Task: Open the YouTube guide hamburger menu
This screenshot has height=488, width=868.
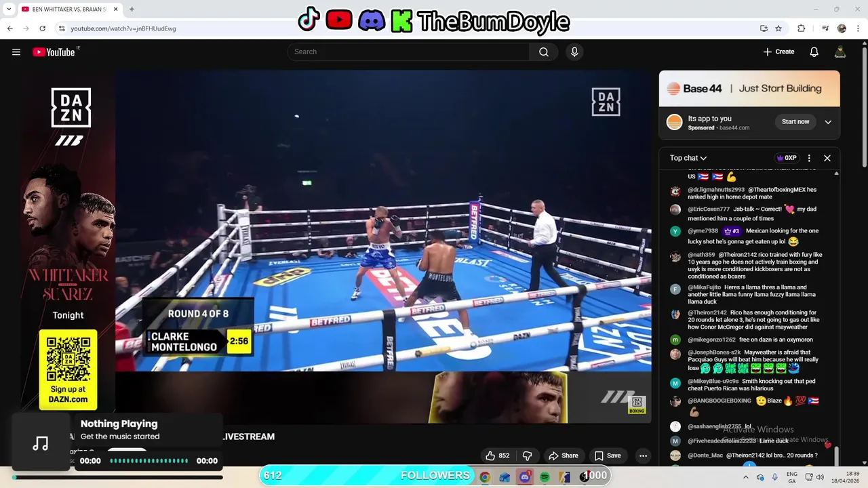Action: click(16, 52)
